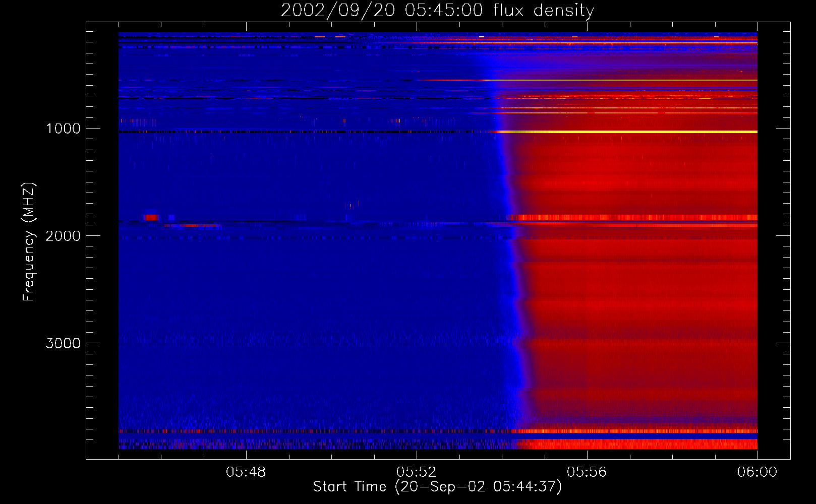Image resolution: width=816 pixels, height=504 pixels.
Task: Click the 05:52 time tick label
Action: (x=417, y=472)
